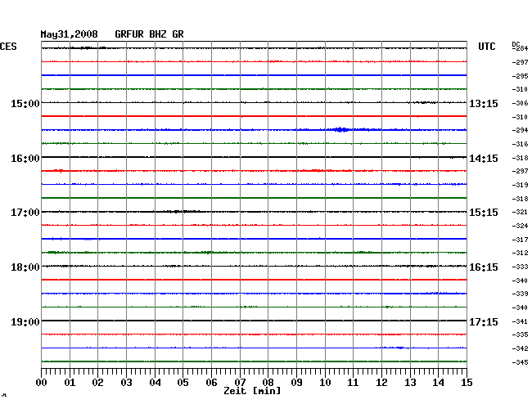Click the 14:15 UTC time label
532x404 pixels.
484,159
